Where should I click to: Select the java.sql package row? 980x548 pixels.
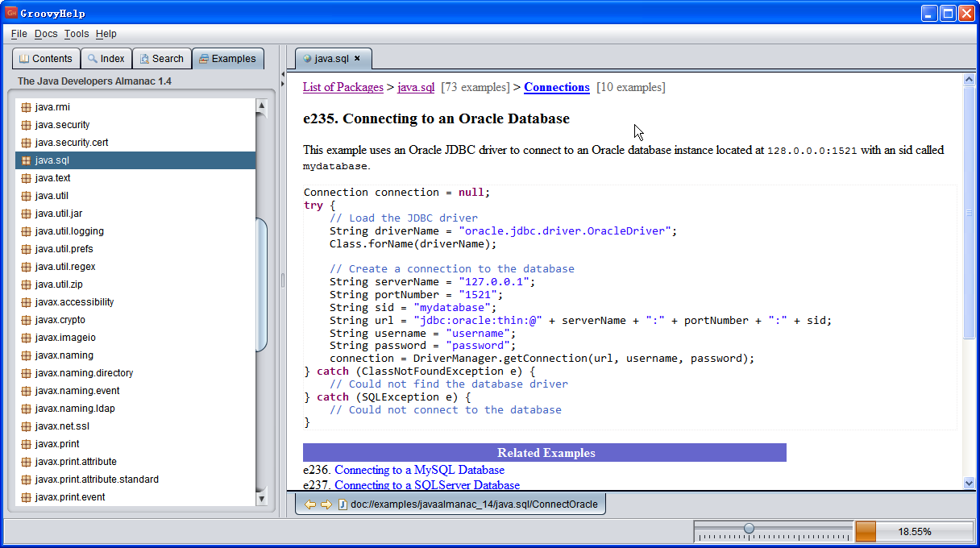coord(135,160)
